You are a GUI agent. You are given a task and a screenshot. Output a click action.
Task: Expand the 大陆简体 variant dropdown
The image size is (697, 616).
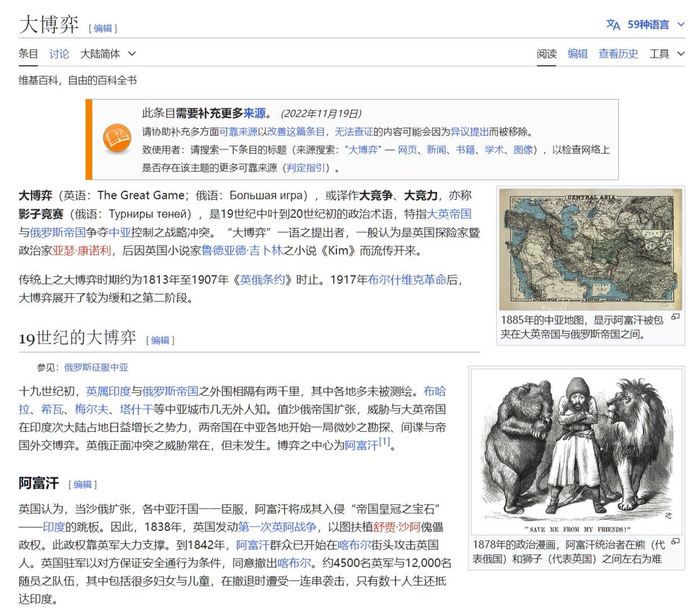[x=108, y=54]
